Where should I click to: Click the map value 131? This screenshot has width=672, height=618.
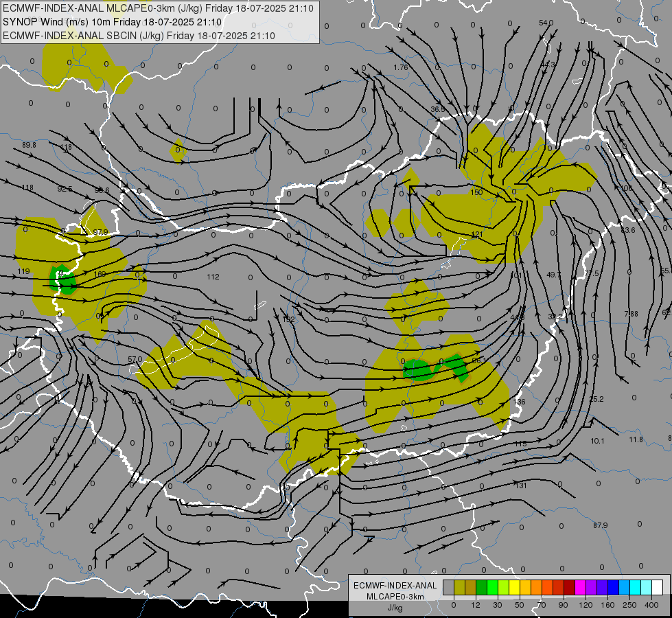521,485
